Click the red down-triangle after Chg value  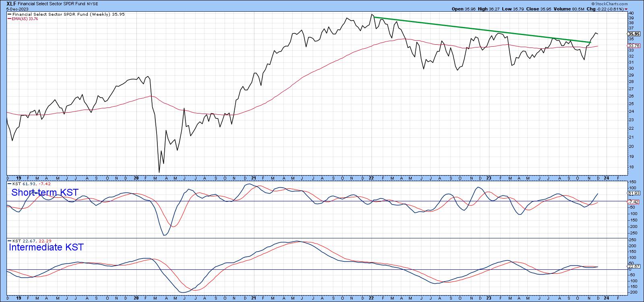626,9
